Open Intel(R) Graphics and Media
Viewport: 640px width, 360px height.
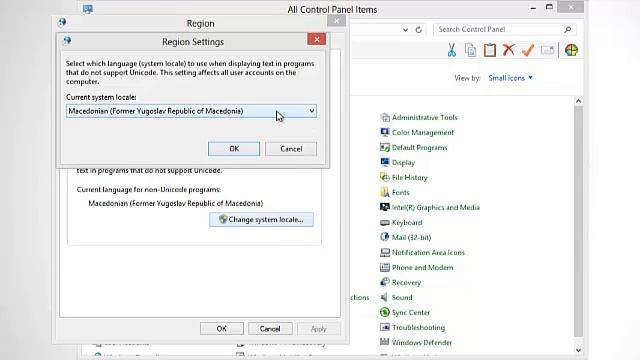point(430,207)
